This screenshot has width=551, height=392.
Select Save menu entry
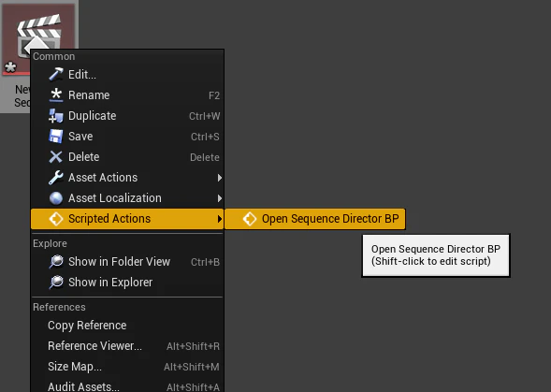(127, 136)
